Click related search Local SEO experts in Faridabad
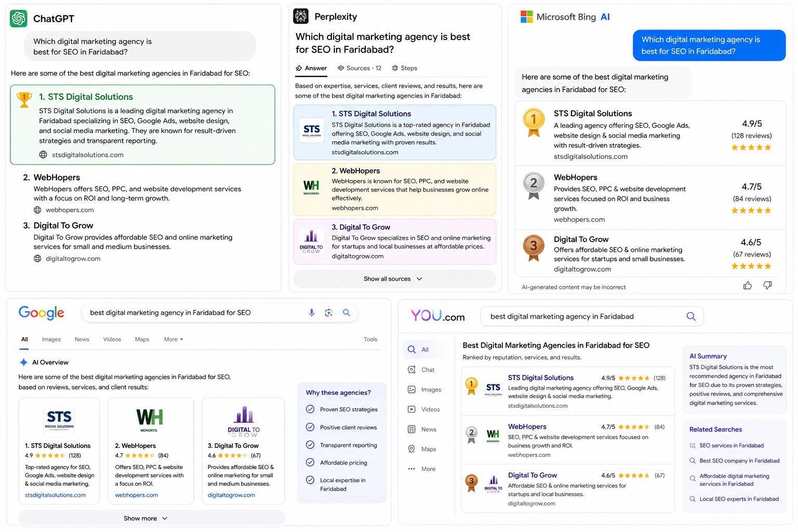Image resolution: width=798 pixels, height=532 pixels. [739, 499]
